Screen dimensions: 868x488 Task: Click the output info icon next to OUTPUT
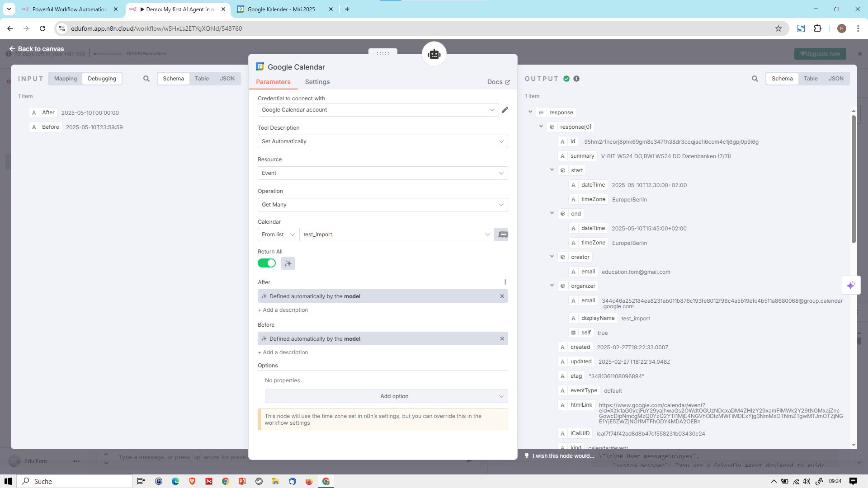576,79
